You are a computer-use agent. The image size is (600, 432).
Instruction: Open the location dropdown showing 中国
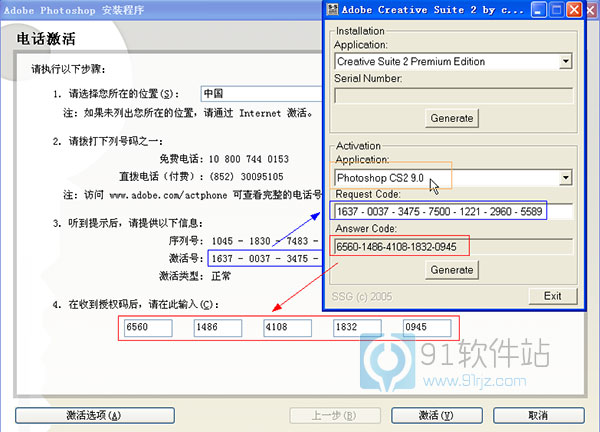point(260,93)
